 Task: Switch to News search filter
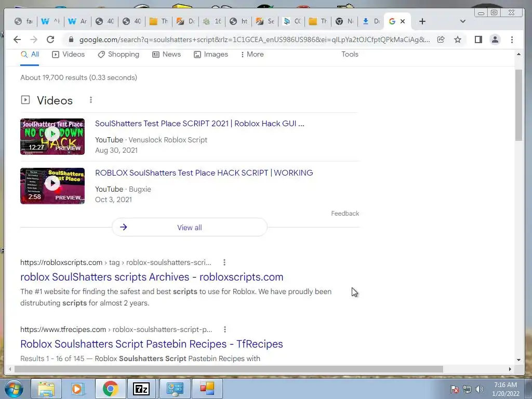[166, 54]
